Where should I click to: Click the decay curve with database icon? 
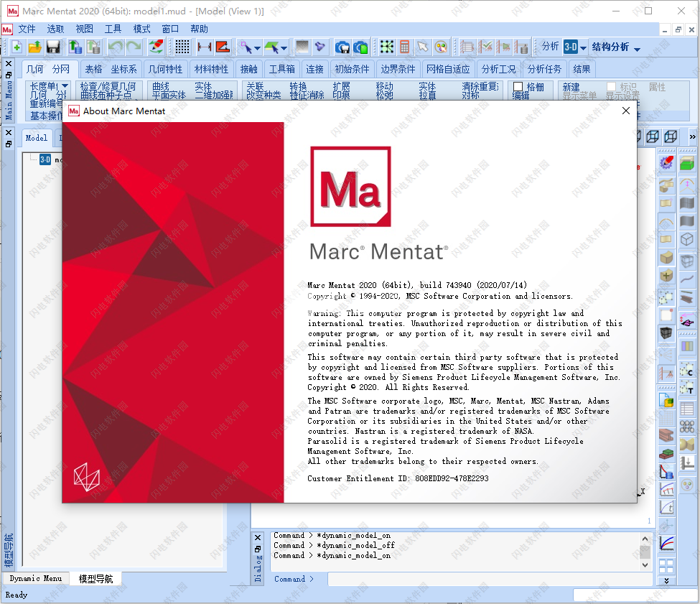(x=666, y=471)
